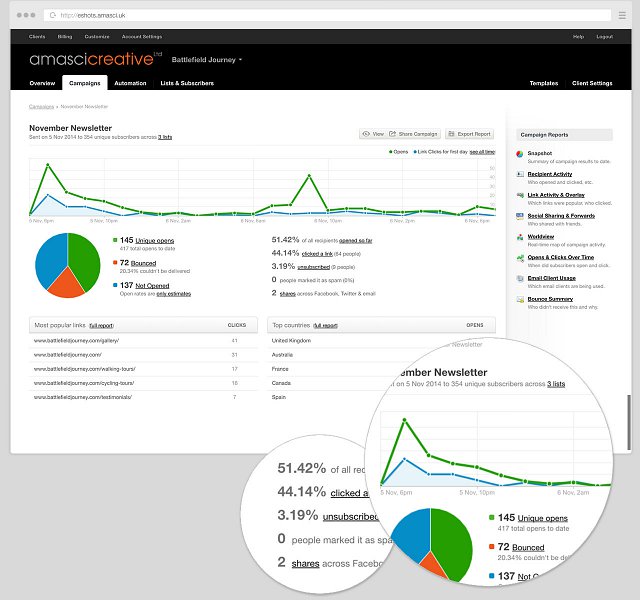Click the amasci creative logo

(x=96, y=59)
